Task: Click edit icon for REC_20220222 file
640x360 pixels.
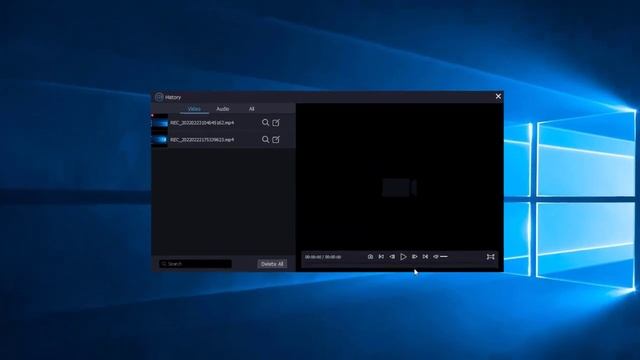Action: coord(276,140)
